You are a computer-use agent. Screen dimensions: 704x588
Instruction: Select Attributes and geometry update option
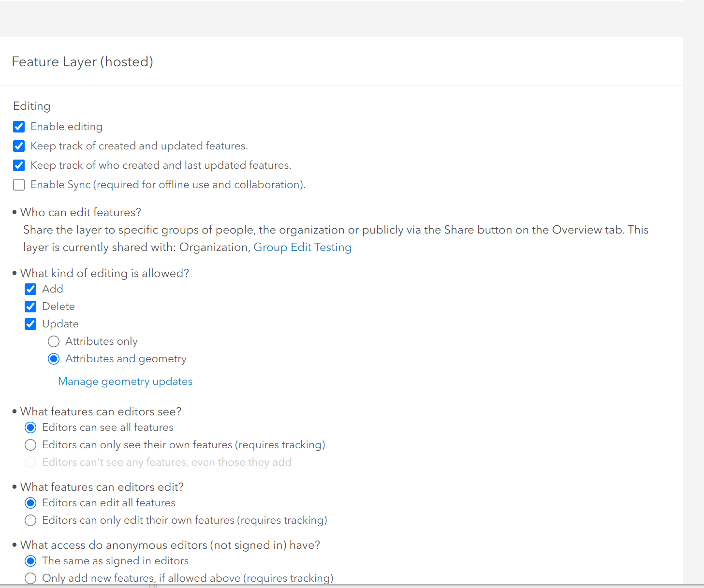pos(54,358)
